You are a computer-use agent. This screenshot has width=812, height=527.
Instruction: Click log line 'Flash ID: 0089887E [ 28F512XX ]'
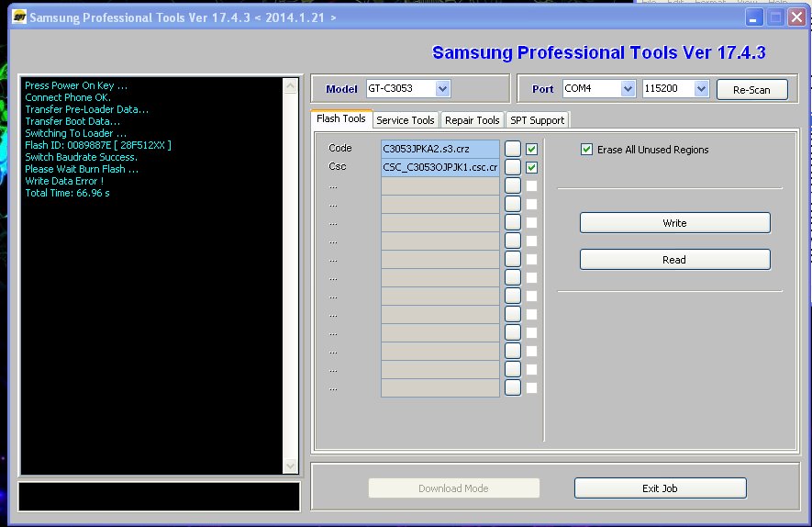click(x=98, y=145)
